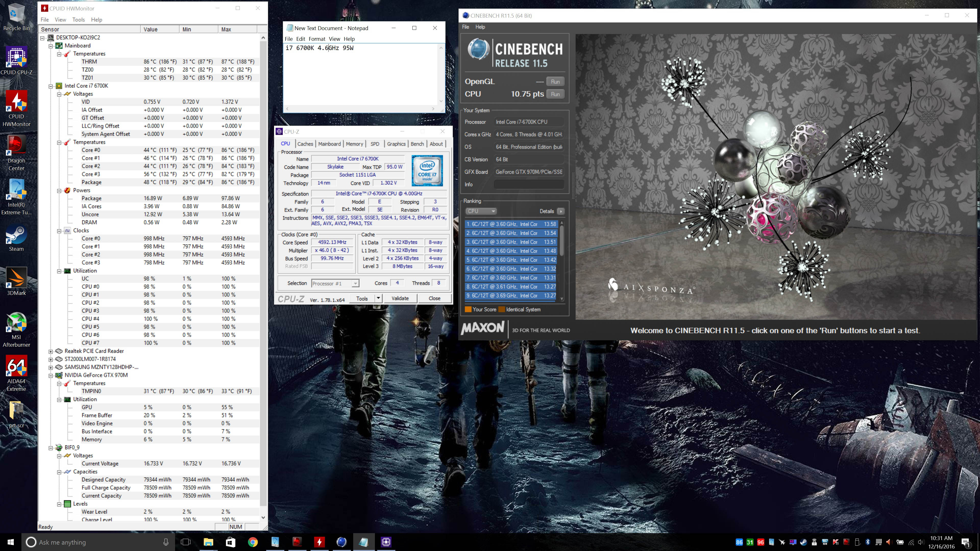Open the CPU ranking dropdown in Cinebench
980x551 pixels.
pos(481,211)
